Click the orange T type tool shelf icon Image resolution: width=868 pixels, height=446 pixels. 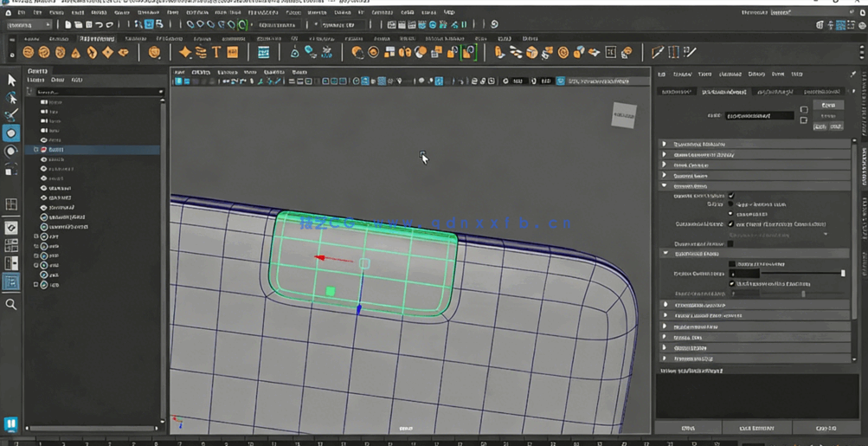click(217, 53)
